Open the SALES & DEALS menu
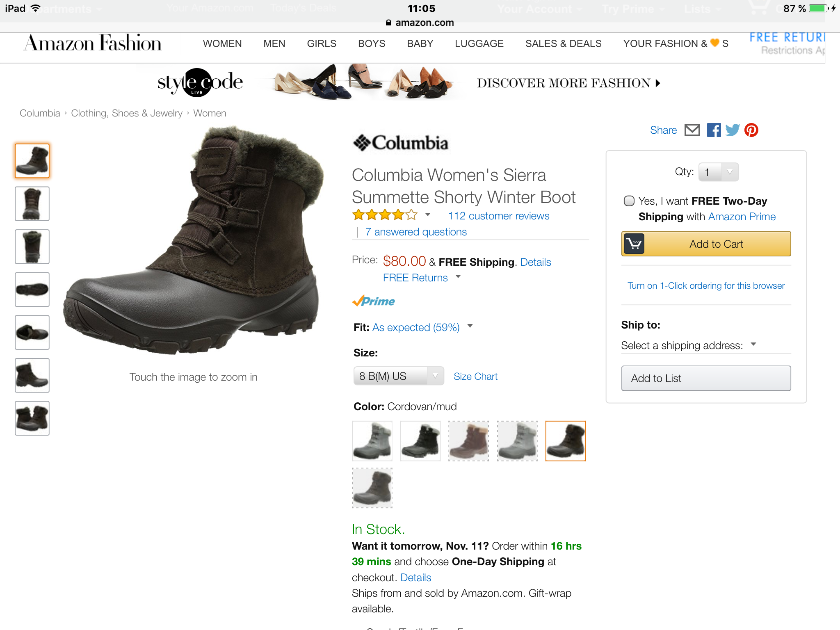 (x=564, y=43)
